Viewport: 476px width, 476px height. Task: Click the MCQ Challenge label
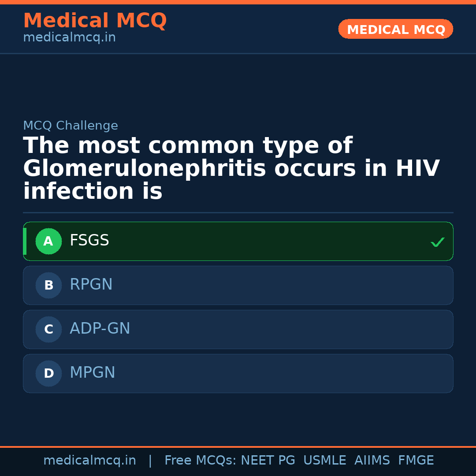click(71, 126)
